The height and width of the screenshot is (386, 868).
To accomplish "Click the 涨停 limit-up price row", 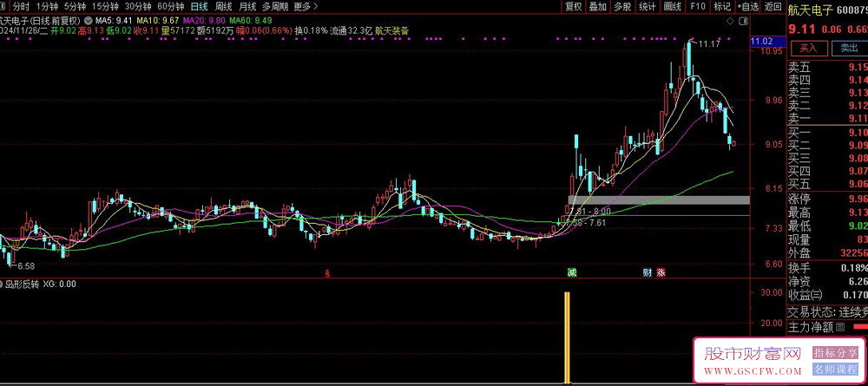I will coord(827,200).
